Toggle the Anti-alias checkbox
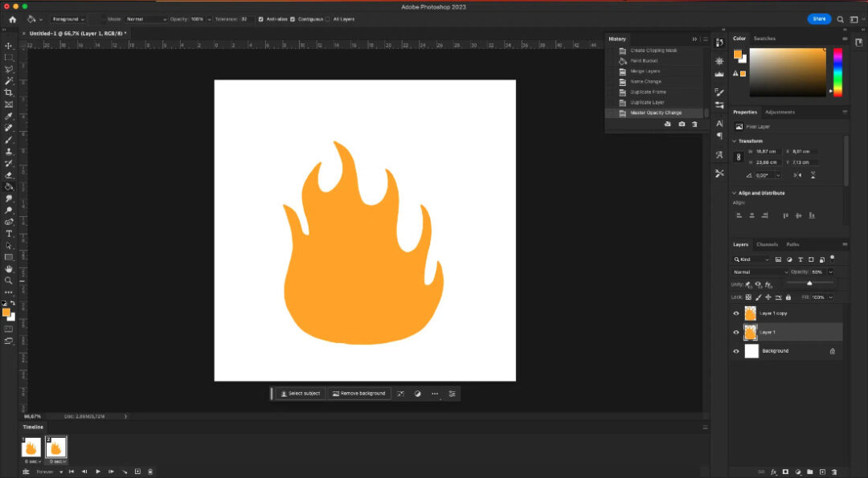 pos(260,19)
